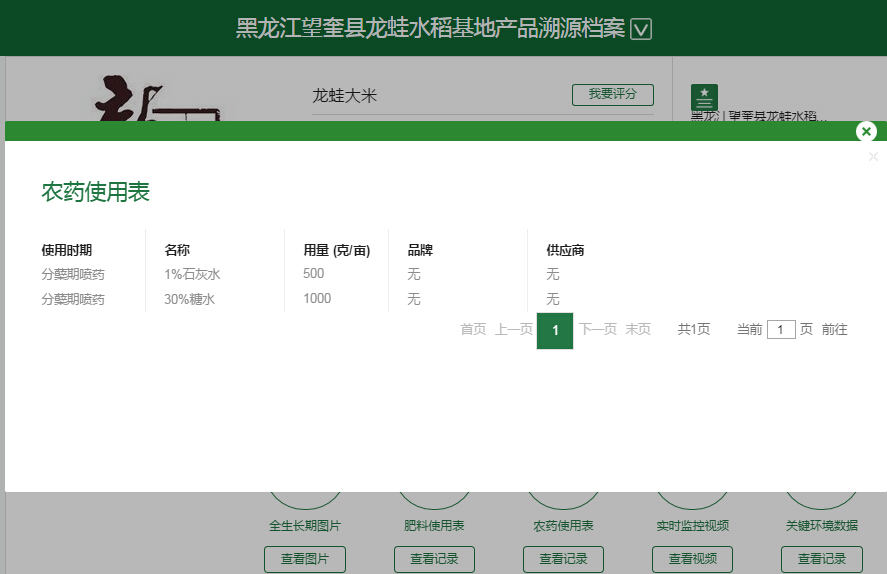Viewport: 887px width, 574px height.
Task: Click 查看图片 under 全生长期图片
Action: click(305, 559)
